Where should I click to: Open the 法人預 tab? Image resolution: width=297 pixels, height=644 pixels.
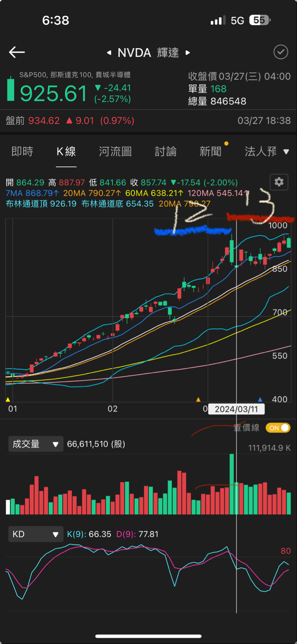click(x=261, y=152)
